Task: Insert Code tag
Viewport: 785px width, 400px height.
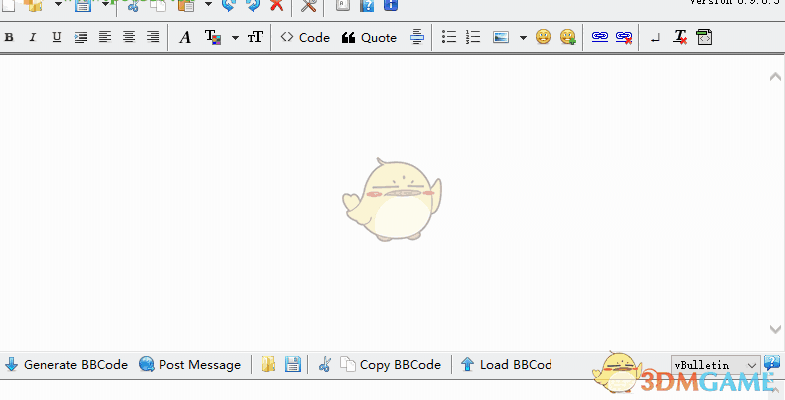Action: point(305,38)
